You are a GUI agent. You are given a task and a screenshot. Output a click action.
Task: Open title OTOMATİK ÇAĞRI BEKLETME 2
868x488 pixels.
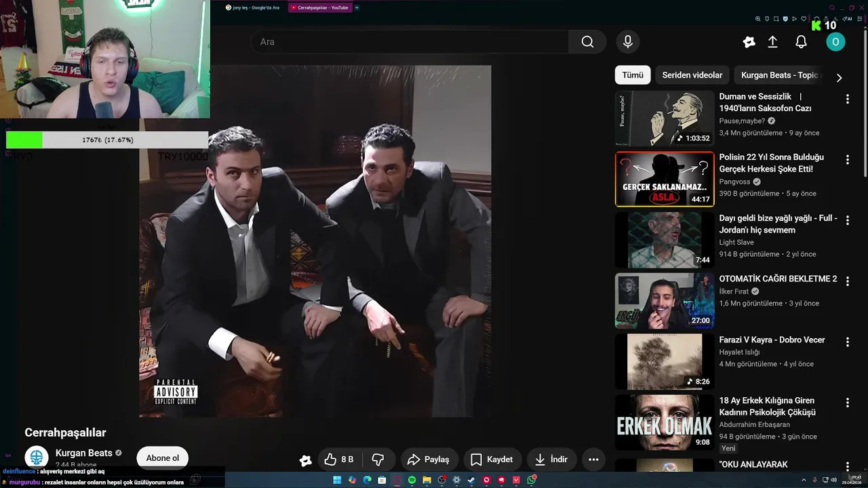(x=778, y=279)
